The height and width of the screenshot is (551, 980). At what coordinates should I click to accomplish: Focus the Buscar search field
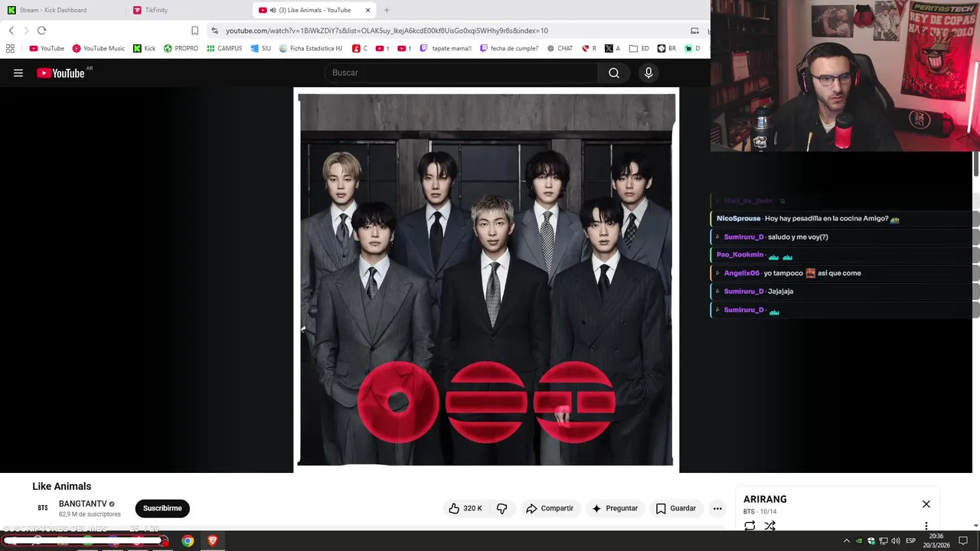coord(462,73)
